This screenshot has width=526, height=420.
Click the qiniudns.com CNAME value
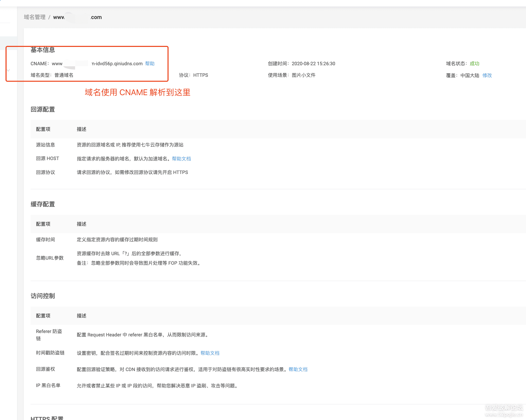pos(117,64)
